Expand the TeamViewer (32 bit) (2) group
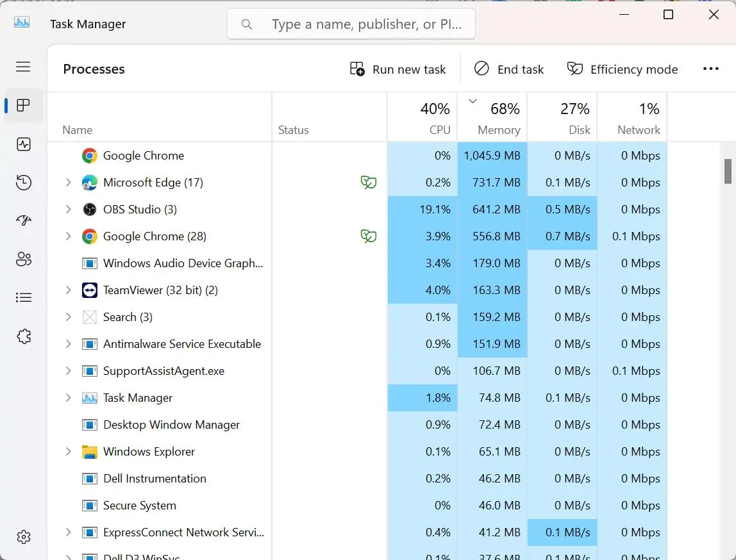 [68, 290]
